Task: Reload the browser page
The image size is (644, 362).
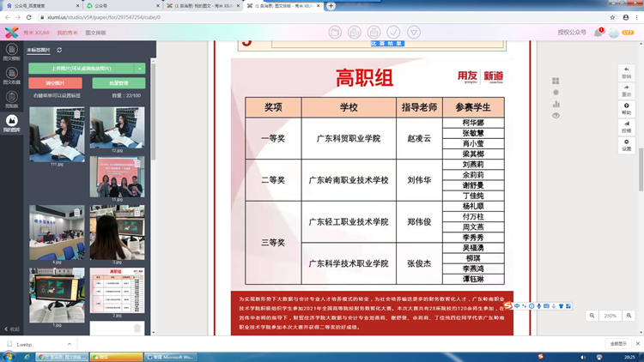Action: 28,17
